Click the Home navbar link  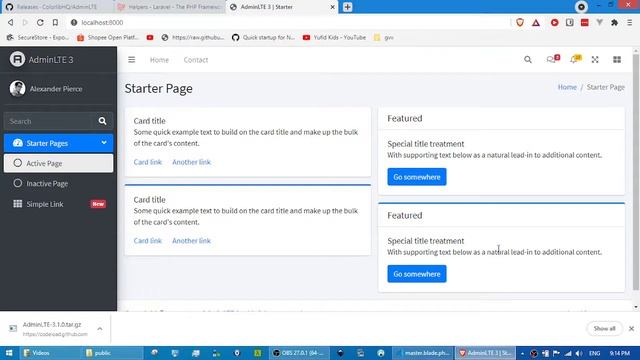click(x=159, y=60)
